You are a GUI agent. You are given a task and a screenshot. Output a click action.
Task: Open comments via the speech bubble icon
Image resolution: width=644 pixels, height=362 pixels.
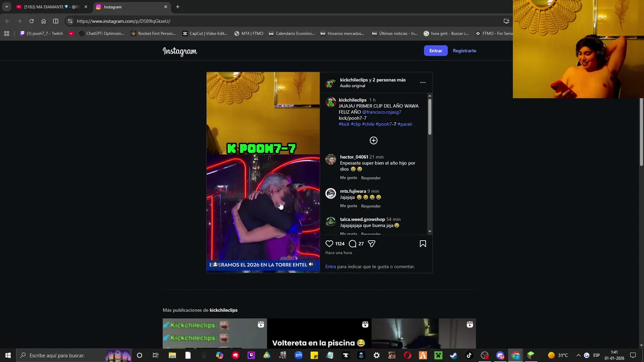(x=353, y=244)
